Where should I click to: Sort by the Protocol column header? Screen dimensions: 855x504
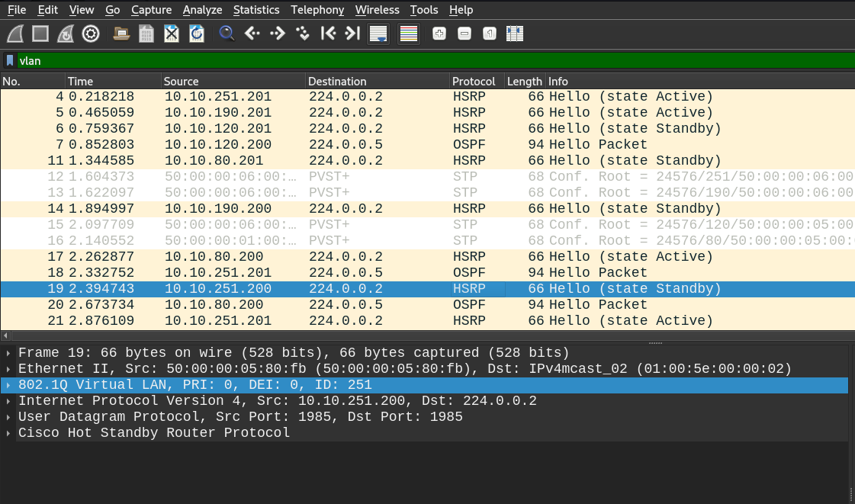pos(477,81)
